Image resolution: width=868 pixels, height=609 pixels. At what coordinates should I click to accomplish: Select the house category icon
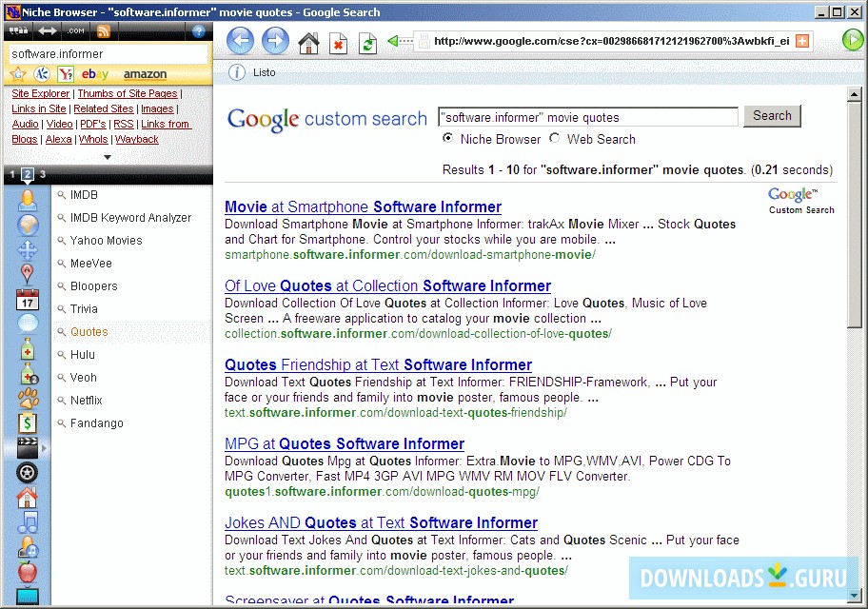27,497
